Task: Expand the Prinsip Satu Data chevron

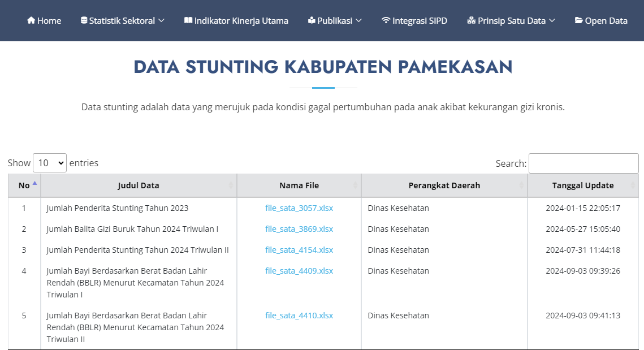Action: [552, 20]
